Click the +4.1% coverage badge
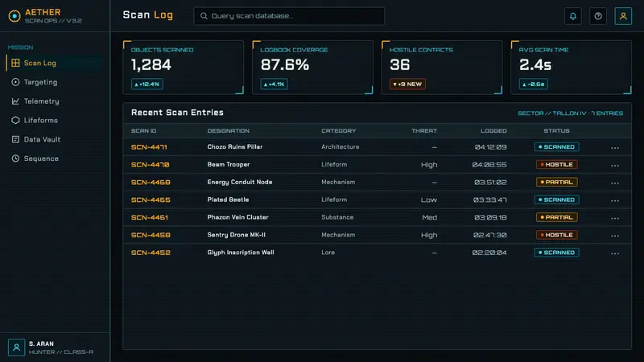Screen dimensions: 644x362 [x=274, y=84]
